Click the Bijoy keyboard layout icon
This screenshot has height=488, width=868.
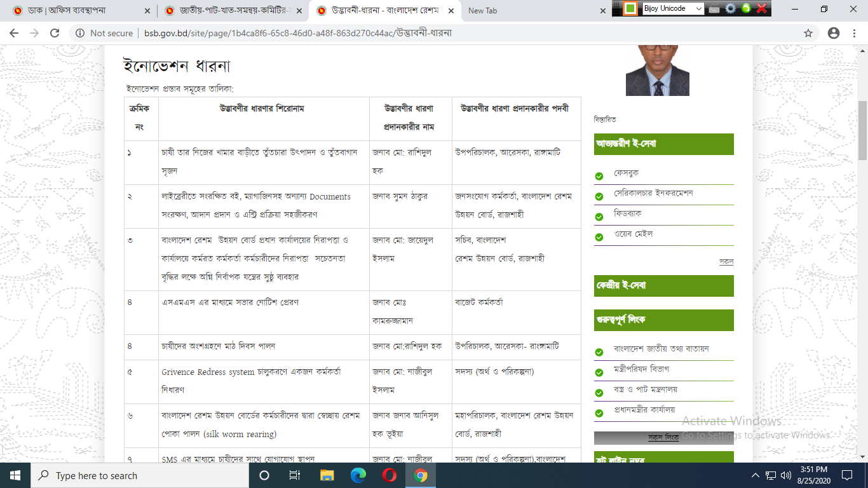(x=714, y=9)
